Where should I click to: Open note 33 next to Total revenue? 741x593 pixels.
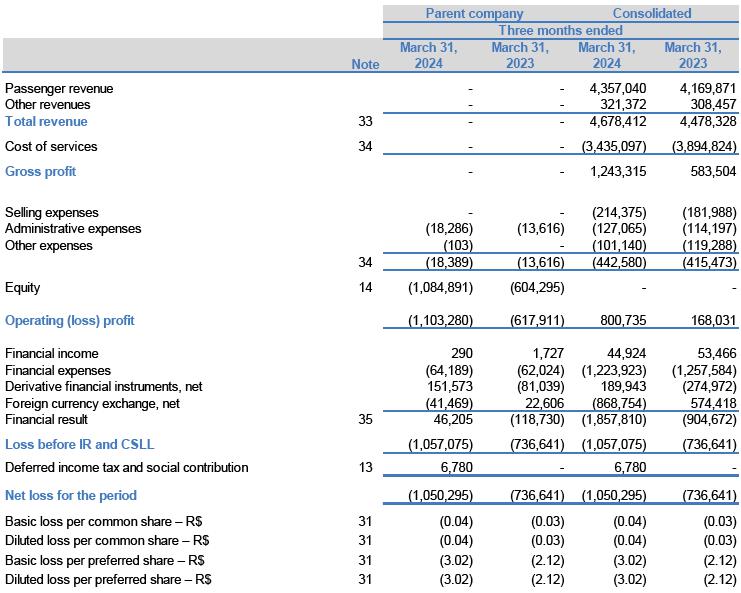coord(364,122)
